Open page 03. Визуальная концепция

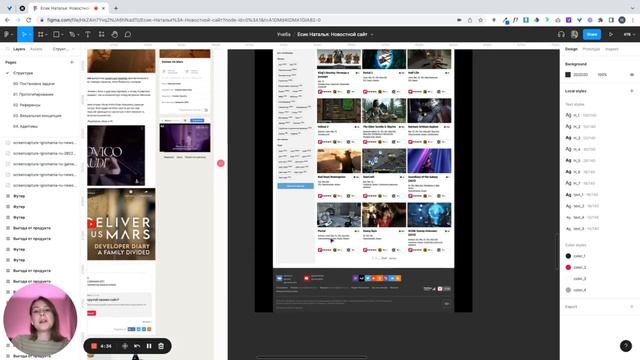click(x=37, y=116)
